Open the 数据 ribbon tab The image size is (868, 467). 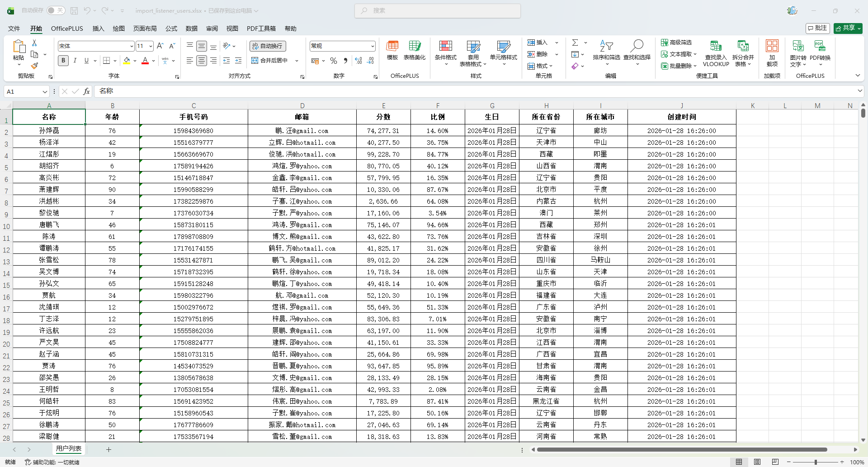click(191, 29)
